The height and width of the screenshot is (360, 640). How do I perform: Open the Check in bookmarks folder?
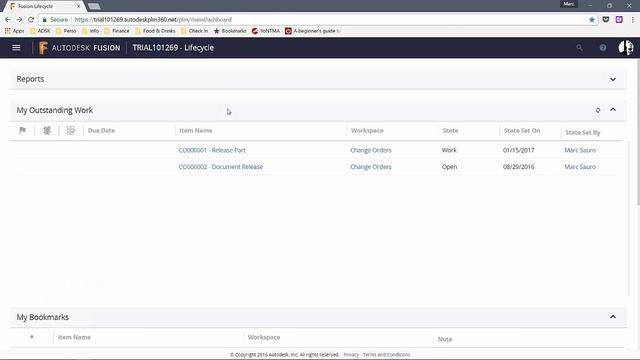point(195,31)
